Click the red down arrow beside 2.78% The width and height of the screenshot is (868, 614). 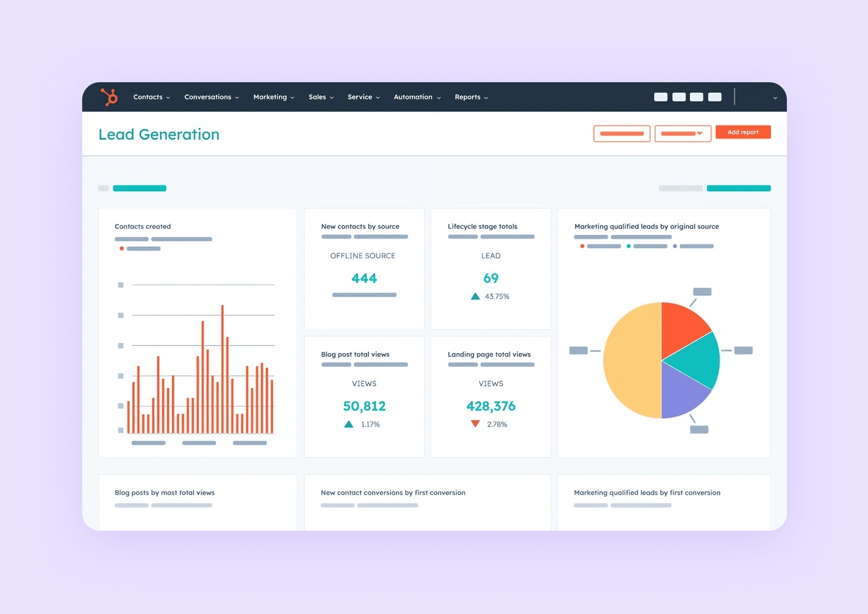[x=475, y=424]
